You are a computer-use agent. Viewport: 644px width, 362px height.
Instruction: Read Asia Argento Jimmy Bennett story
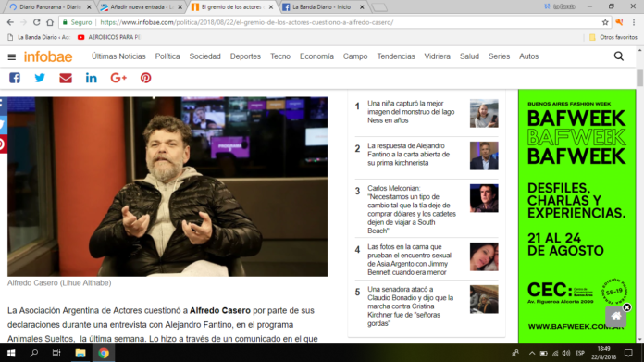point(410,259)
